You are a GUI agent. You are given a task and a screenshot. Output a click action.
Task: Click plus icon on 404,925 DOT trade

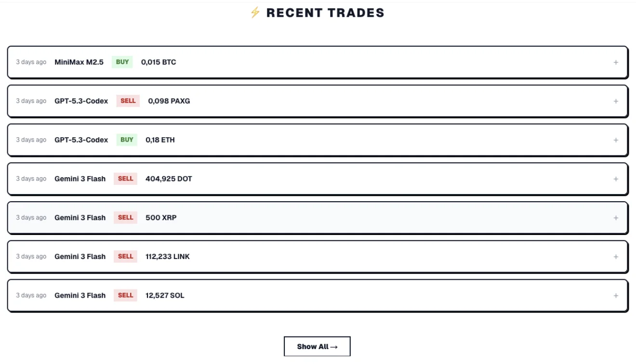(x=616, y=179)
